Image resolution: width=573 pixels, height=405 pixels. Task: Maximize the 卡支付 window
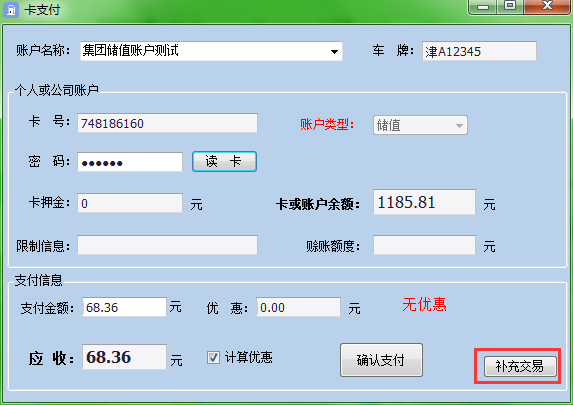tap(510, 7)
